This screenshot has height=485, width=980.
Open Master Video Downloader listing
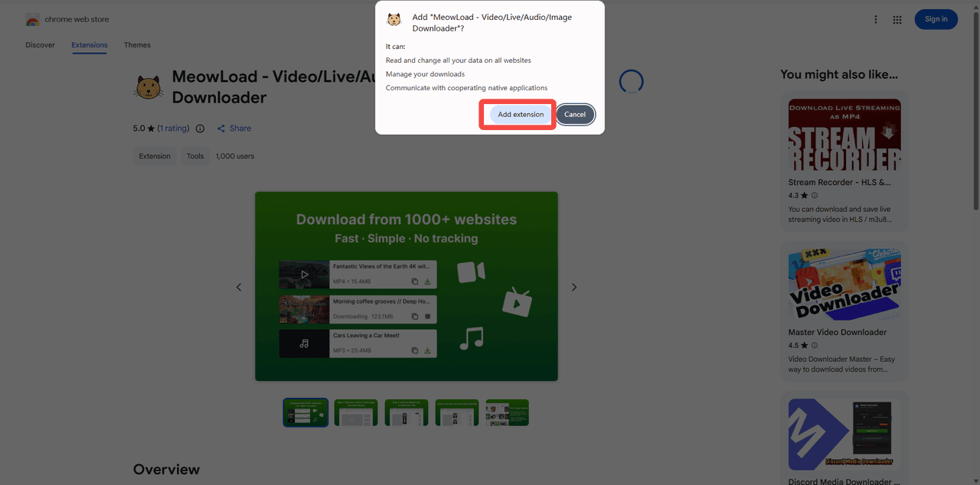click(837, 332)
